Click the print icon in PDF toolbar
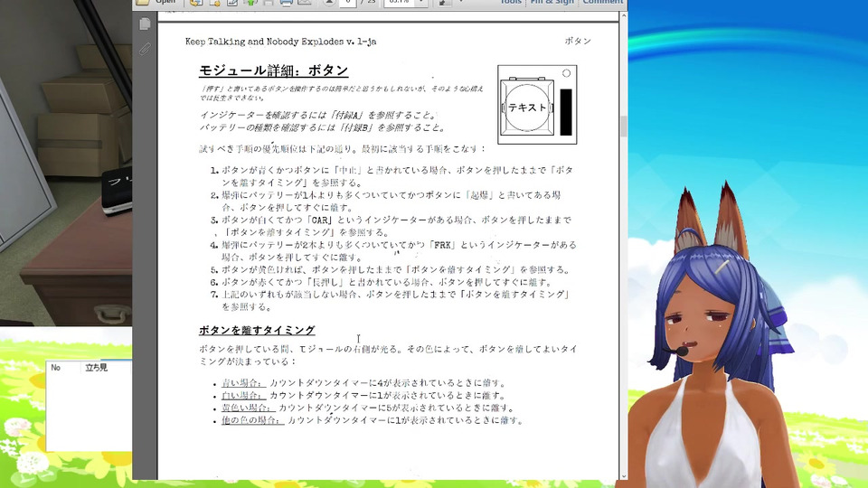868x488 pixels. 287,2
